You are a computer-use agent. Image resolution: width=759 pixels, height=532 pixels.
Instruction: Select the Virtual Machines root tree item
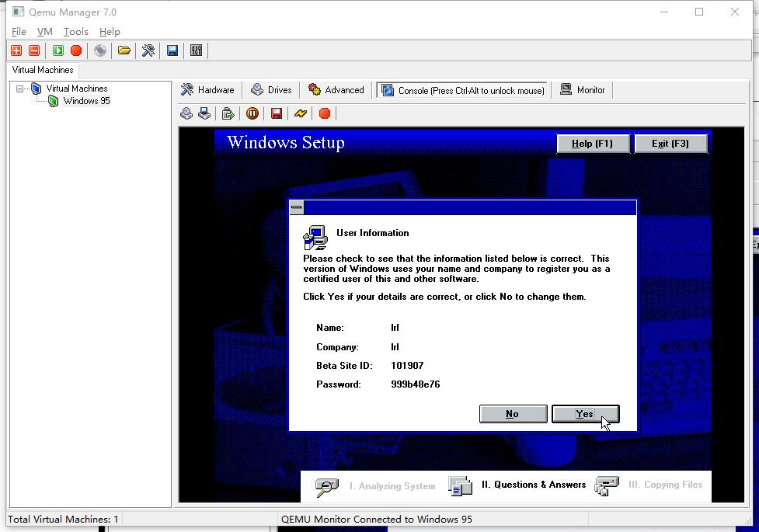click(x=76, y=89)
